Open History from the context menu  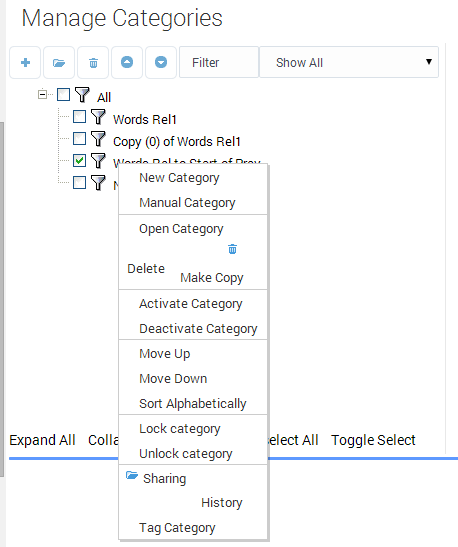[x=222, y=503]
